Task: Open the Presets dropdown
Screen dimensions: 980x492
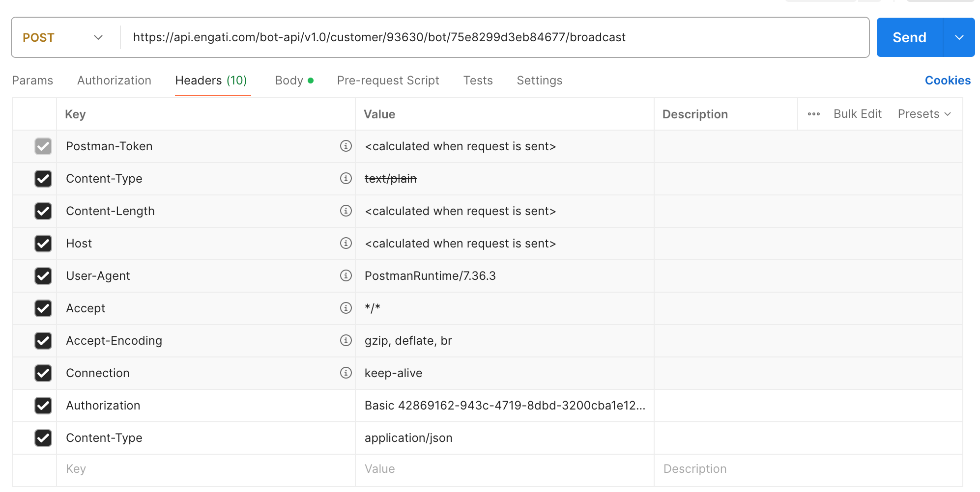Action: [x=924, y=113]
